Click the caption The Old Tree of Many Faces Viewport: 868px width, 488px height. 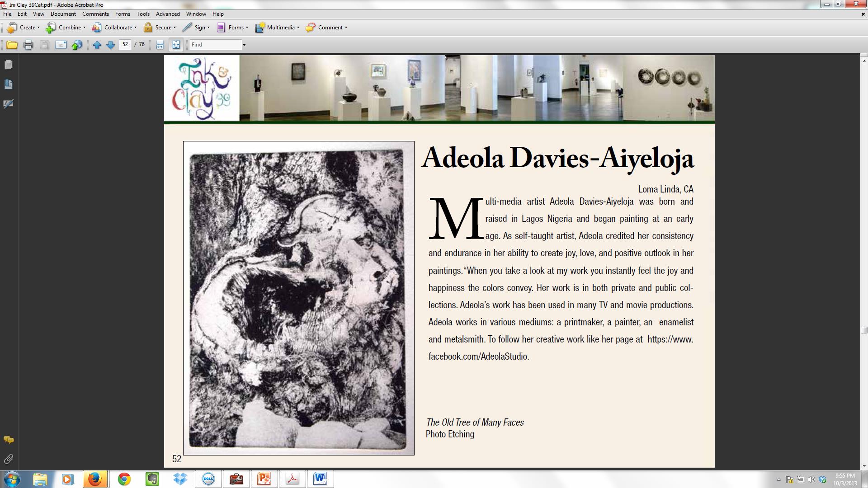point(475,422)
